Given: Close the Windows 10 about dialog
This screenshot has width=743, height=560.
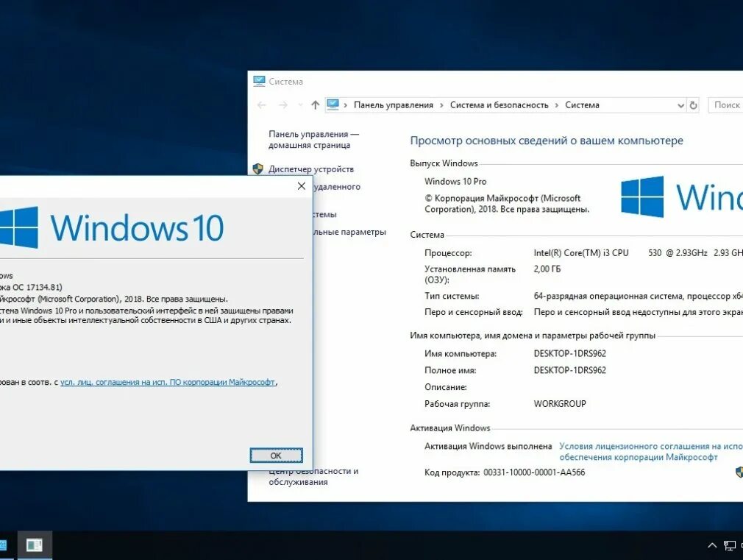Looking at the screenshot, I should [x=302, y=186].
